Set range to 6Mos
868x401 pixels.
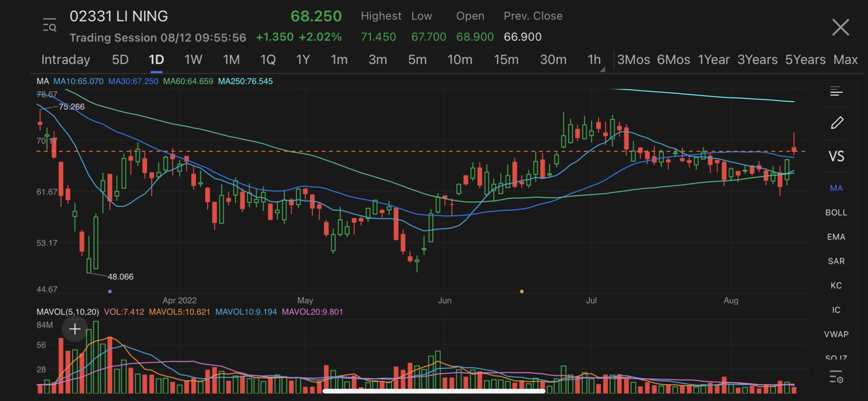[673, 59]
